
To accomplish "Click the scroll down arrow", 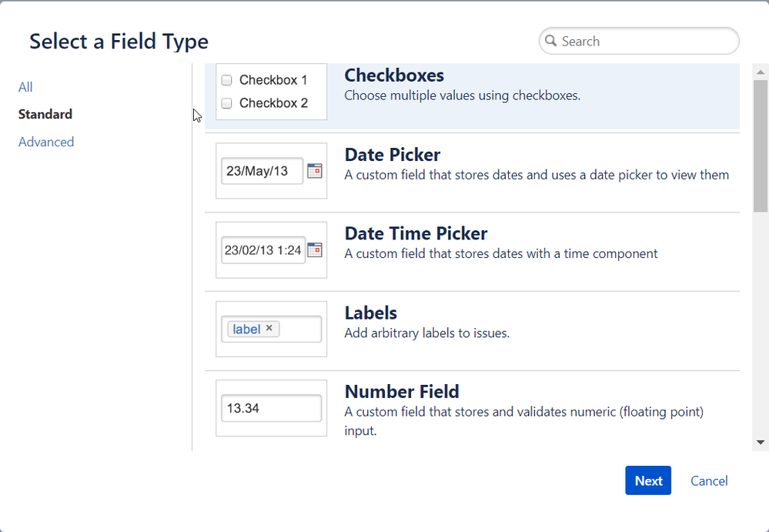I will pos(761,442).
